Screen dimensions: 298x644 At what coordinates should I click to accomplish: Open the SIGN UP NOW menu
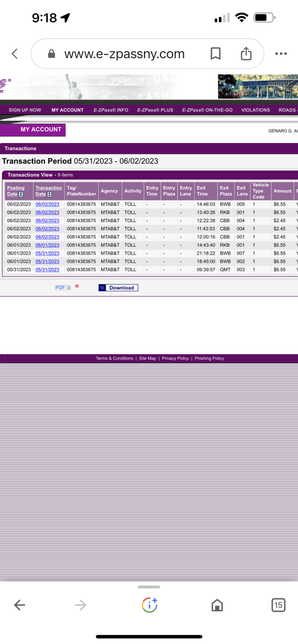tap(25, 110)
